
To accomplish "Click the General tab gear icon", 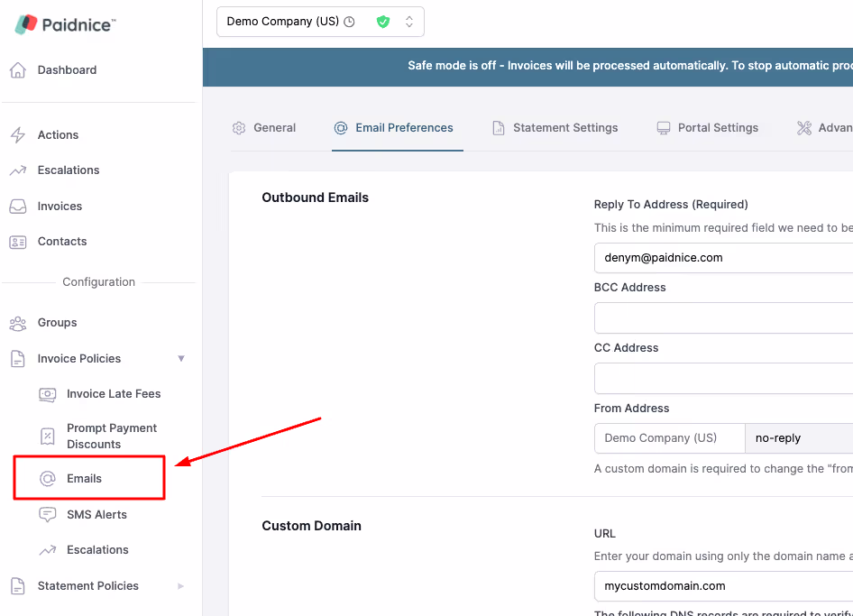I will (239, 128).
